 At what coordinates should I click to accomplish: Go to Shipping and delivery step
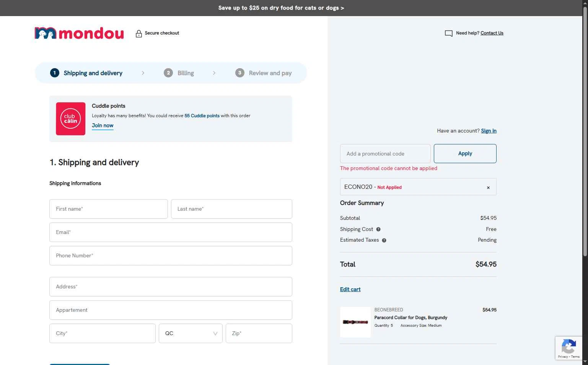tap(93, 73)
